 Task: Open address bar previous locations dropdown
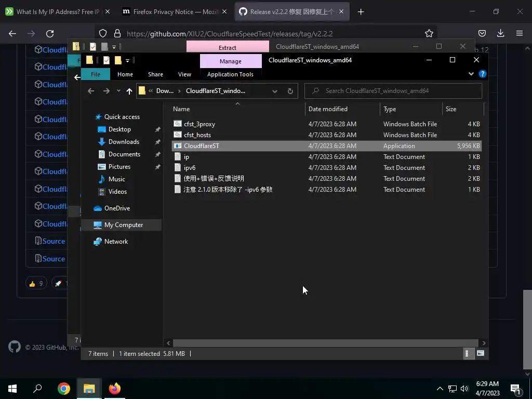[275, 91]
